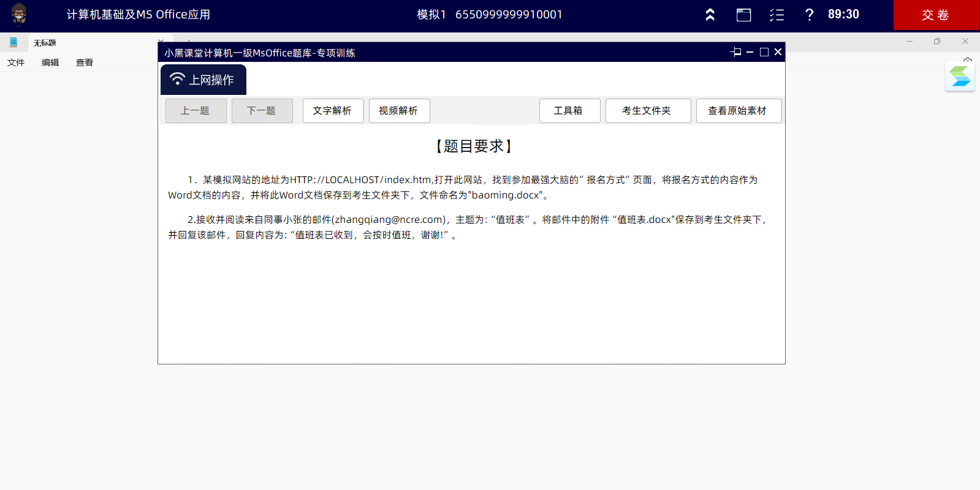Open the 考生文件夹 examinee folder
The width and height of the screenshot is (980, 490).
pyautogui.click(x=648, y=111)
